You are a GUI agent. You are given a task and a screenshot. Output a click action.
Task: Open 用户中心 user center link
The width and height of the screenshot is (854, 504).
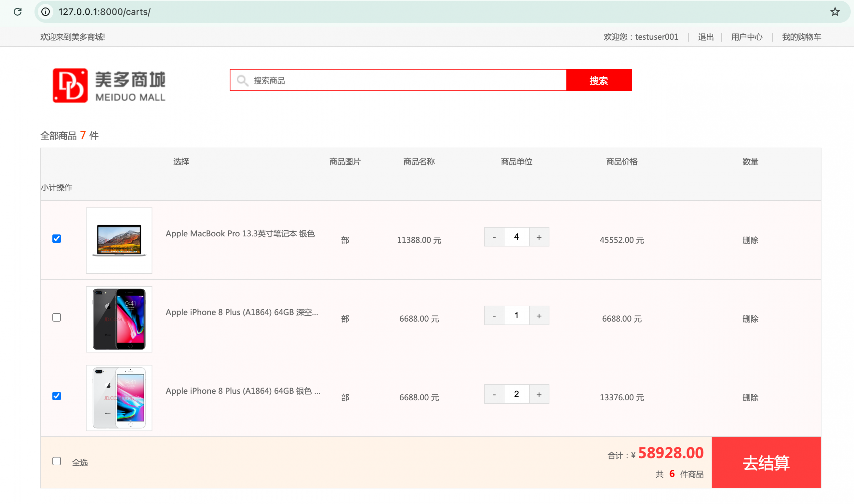[747, 37]
